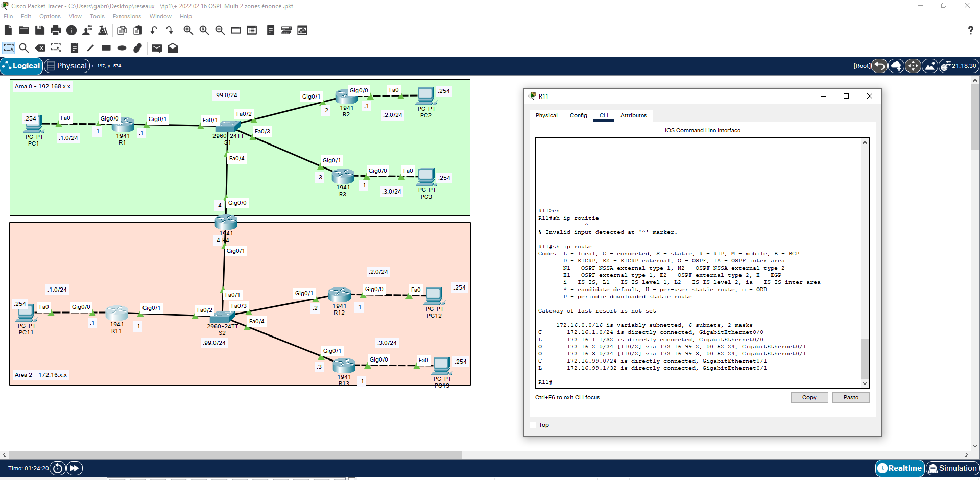The image size is (980, 480).
Task: Launch the Activity Wizard icon
Action: click(103, 30)
